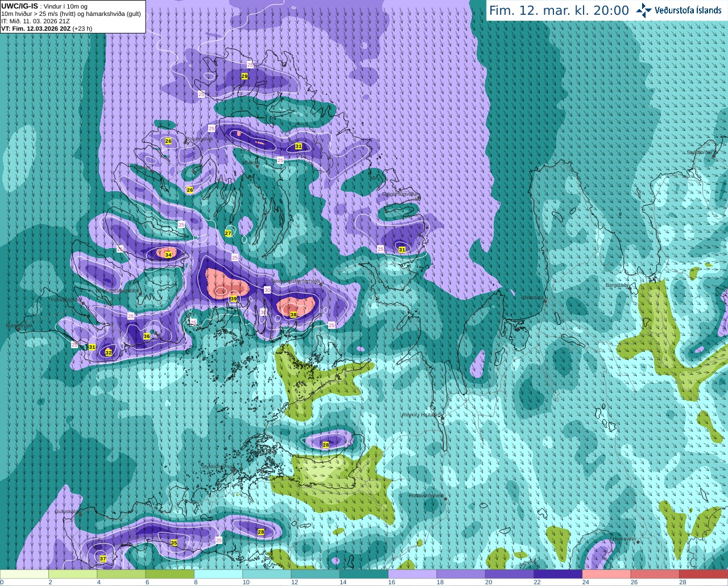
Task: Click the yellow gust label 39
Action: click(233, 299)
